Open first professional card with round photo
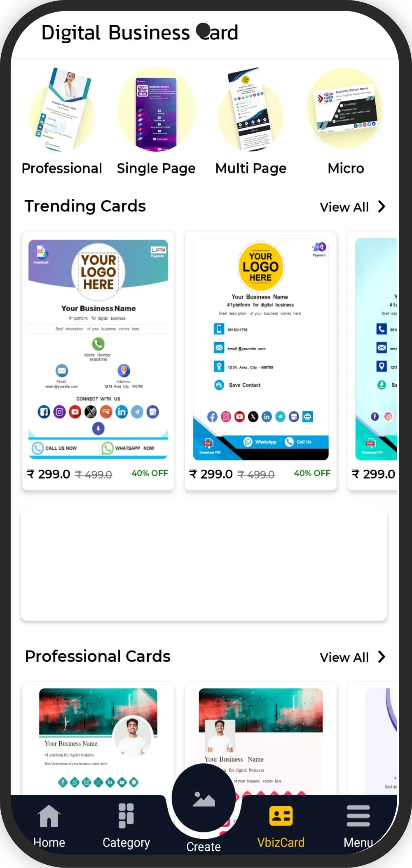The height and width of the screenshot is (868, 412). [98, 738]
